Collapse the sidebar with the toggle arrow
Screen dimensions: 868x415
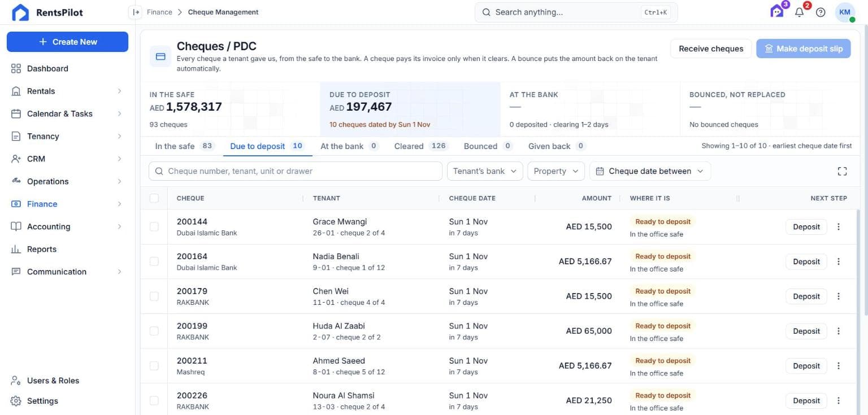click(136, 12)
